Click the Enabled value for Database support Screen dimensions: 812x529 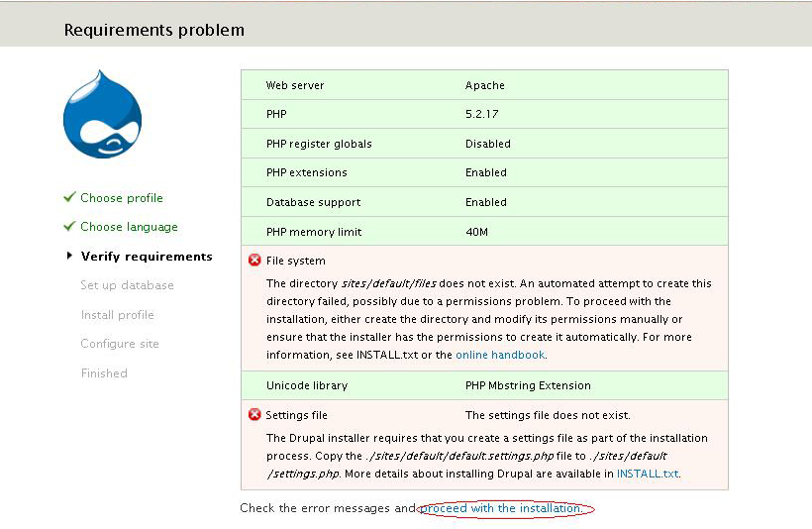pos(486,202)
